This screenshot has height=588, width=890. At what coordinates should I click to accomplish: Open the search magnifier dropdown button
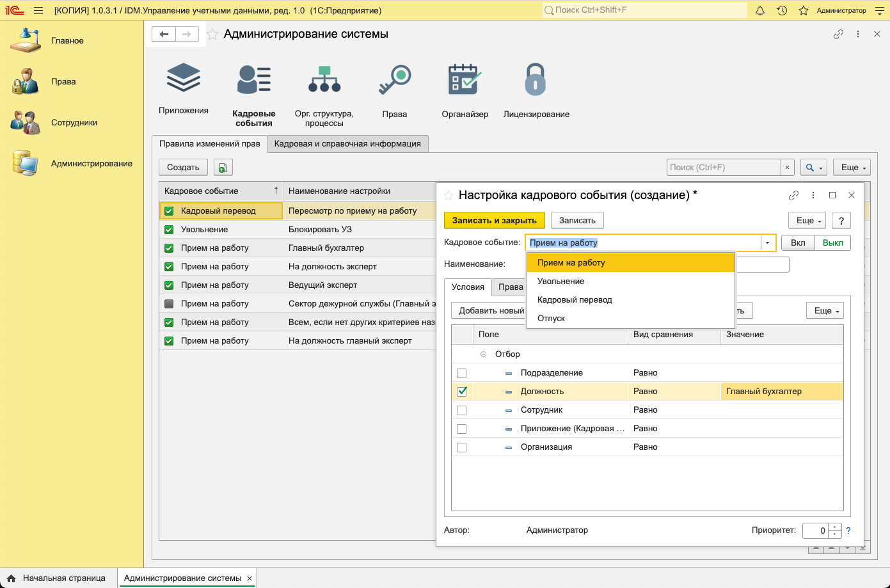point(814,167)
